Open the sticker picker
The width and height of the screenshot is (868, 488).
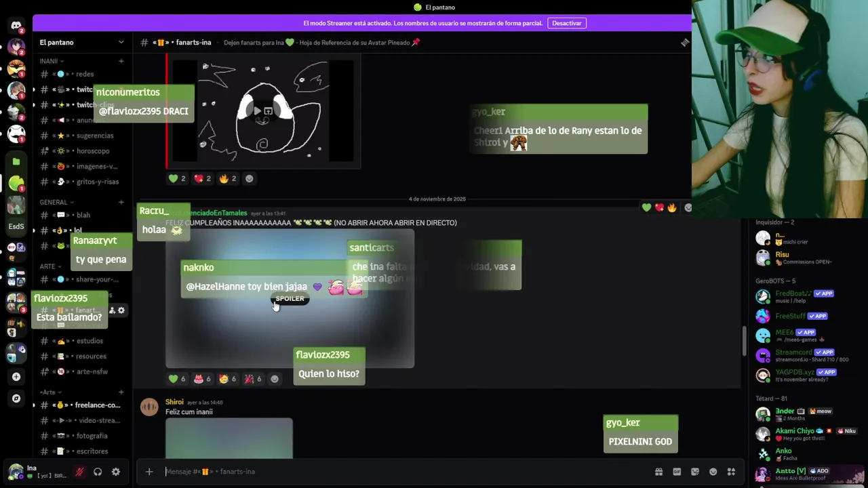[695, 472]
